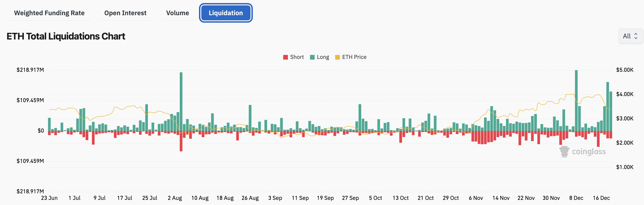The image size is (644, 205).
Task: Click the red Short legend square
Action: [x=285, y=57]
